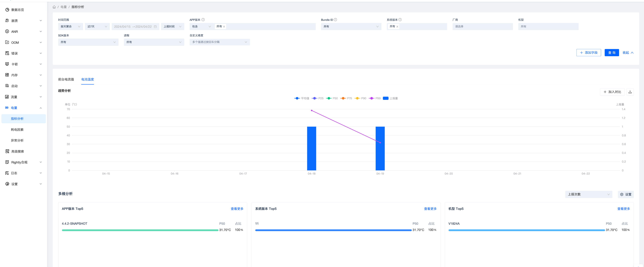
Task: Click the help icon next to Bundle ID
Action: pyautogui.click(x=336, y=20)
